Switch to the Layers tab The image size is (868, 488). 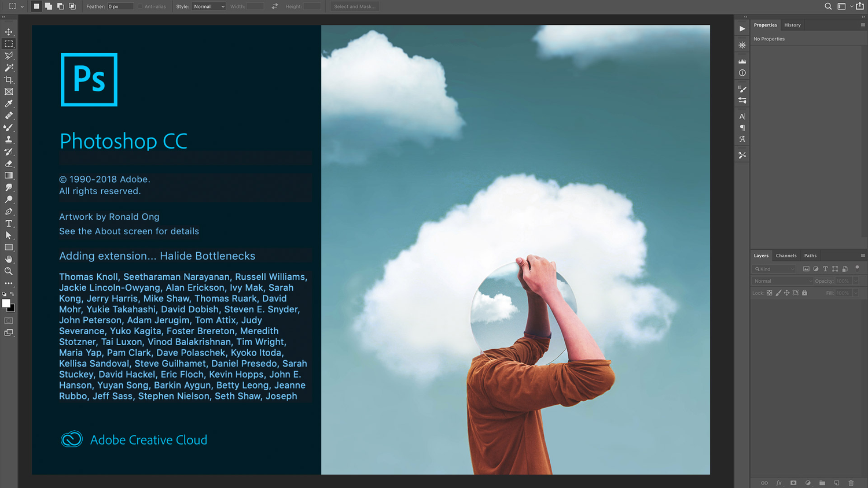(x=761, y=256)
